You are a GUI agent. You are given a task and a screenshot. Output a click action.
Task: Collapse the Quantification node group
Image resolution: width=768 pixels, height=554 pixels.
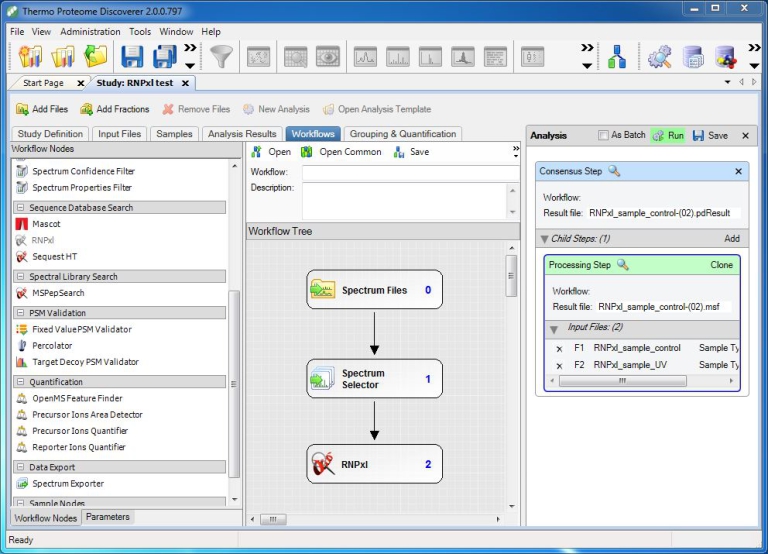click(20, 382)
